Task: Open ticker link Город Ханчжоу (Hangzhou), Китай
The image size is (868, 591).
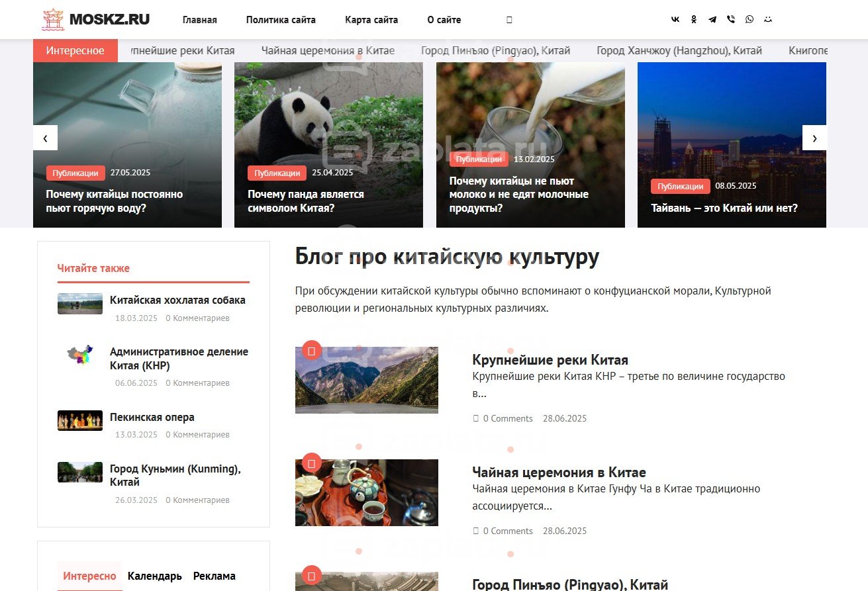Action: pos(679,50)
